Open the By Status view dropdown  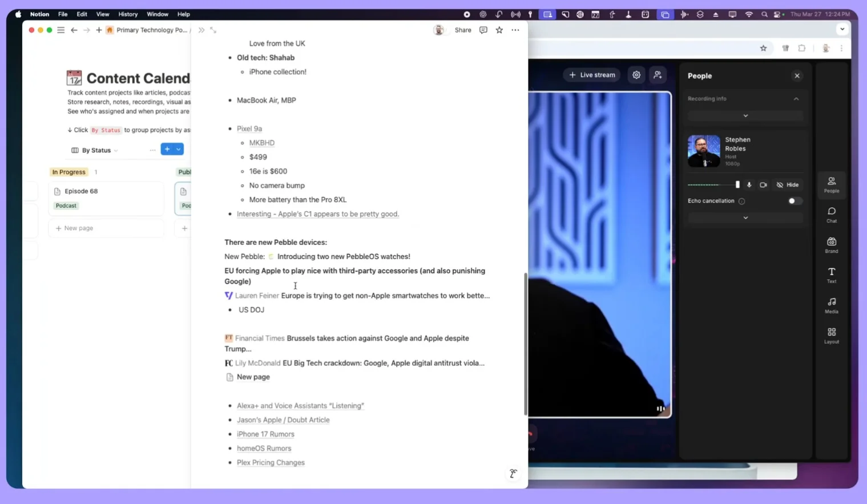click(95, 150)
